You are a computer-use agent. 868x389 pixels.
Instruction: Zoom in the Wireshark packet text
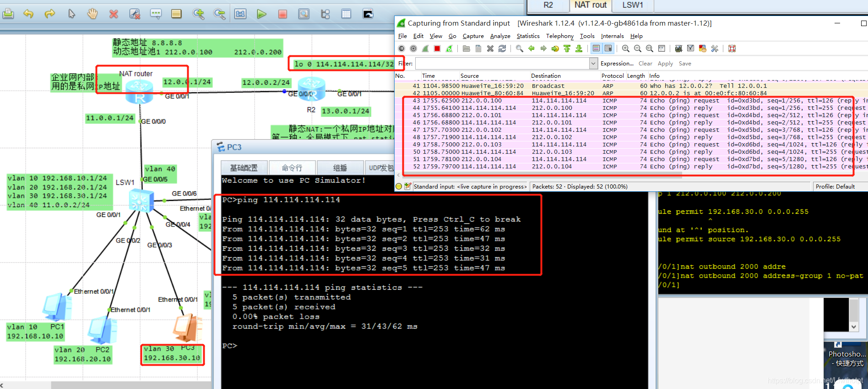[x=625, y=49]
